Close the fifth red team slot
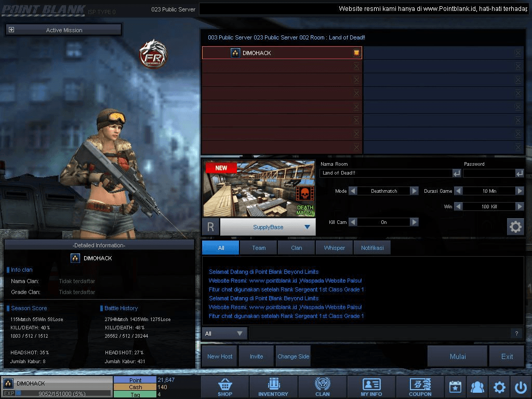532x399 pixels. [356, 107]
